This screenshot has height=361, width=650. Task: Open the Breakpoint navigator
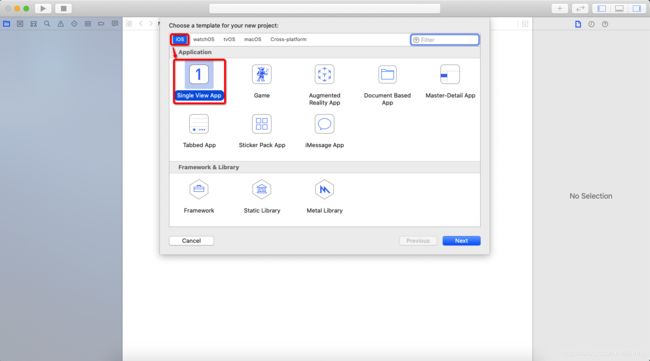[101, 24]
